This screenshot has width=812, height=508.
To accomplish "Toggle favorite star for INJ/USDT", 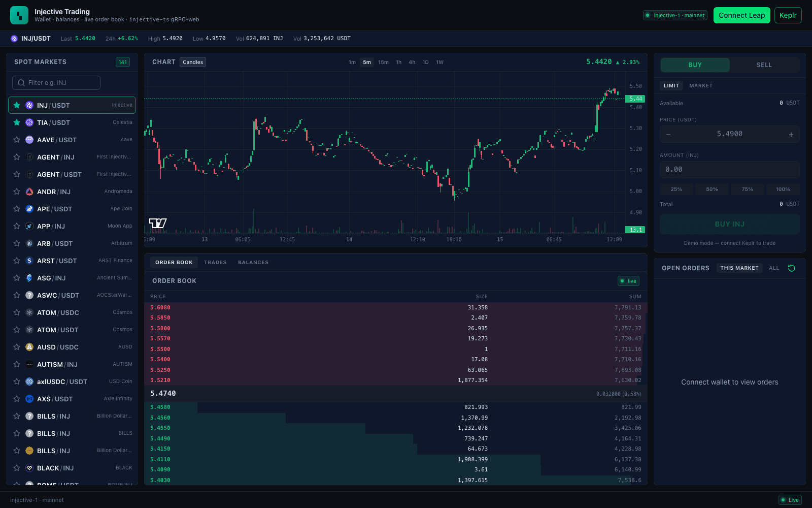I will (17, 105).
